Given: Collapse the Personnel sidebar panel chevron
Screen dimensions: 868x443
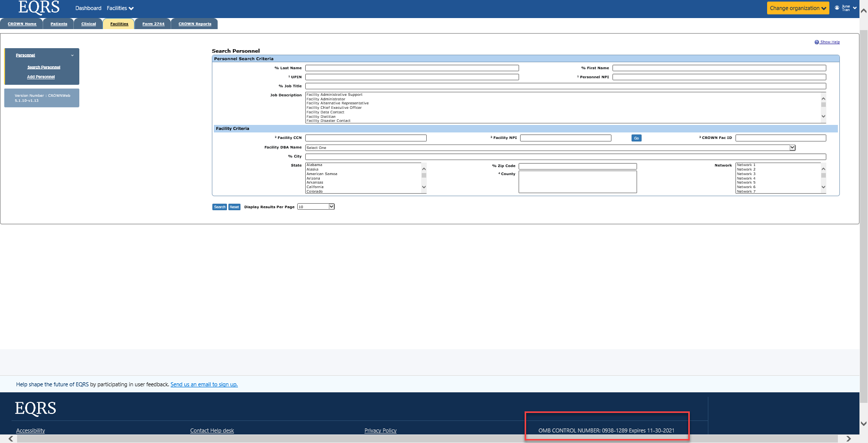Looking at the screenshot, I should 72,55.
